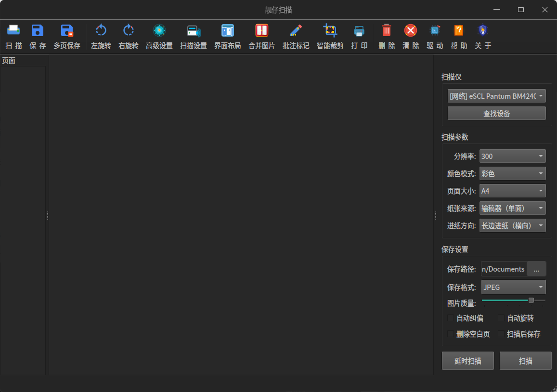The height and width of the screenshot is (392, 557).
Task: Open the scanner device dropdown
Action: [497, 96]
